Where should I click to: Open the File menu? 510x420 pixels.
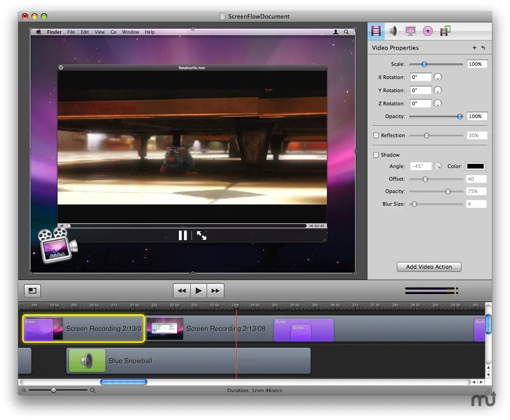coord(71,32)
